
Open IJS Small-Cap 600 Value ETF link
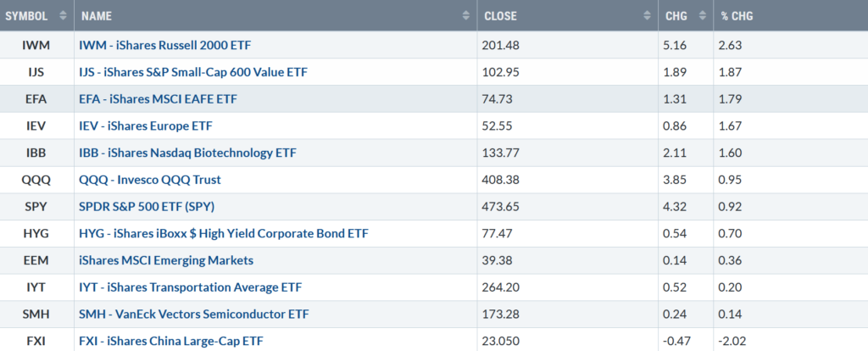coord(194,72)
